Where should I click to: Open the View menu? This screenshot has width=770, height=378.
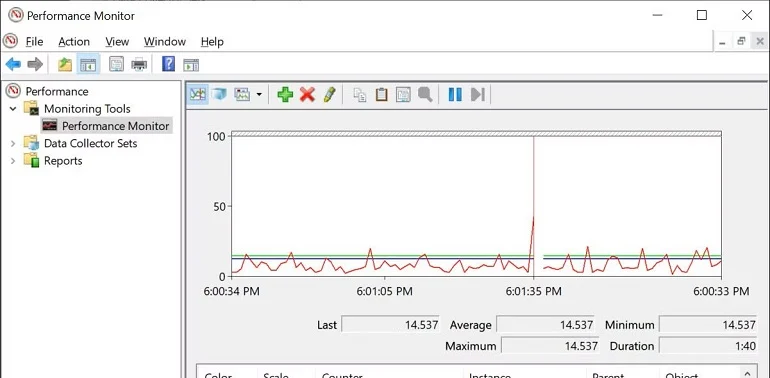(117, 42)
